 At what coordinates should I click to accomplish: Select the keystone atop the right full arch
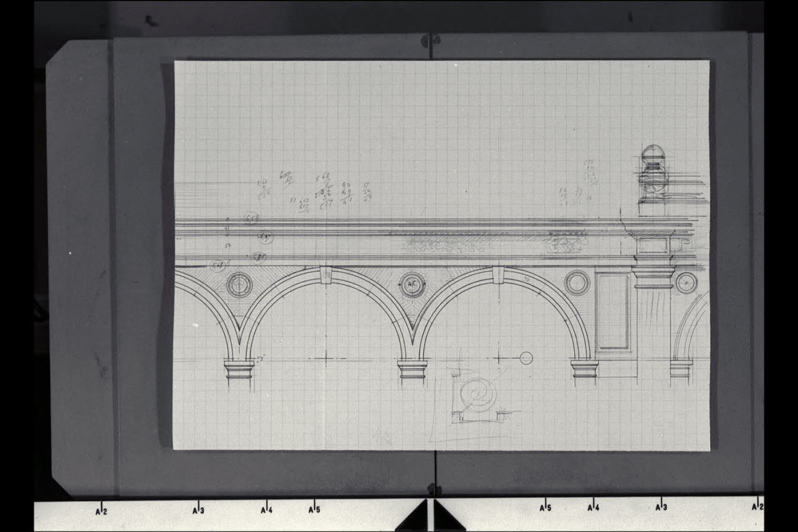(498, 275)
